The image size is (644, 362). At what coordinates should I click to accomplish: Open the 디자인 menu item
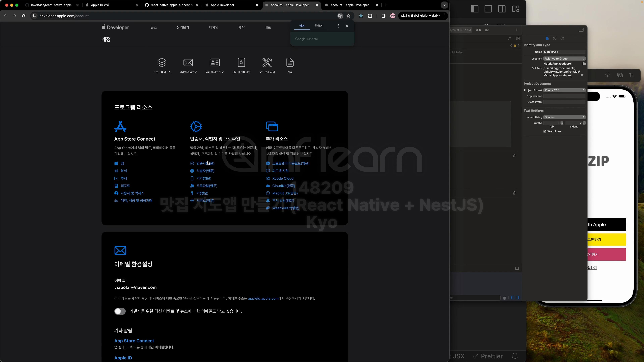213,27
